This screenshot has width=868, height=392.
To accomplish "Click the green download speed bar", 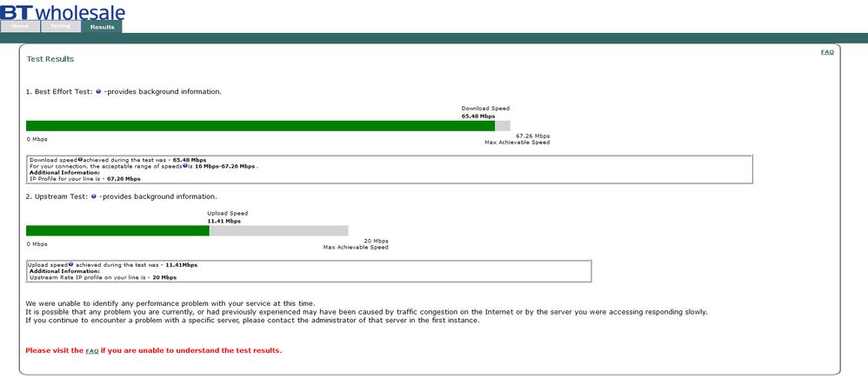I will 260,126.
